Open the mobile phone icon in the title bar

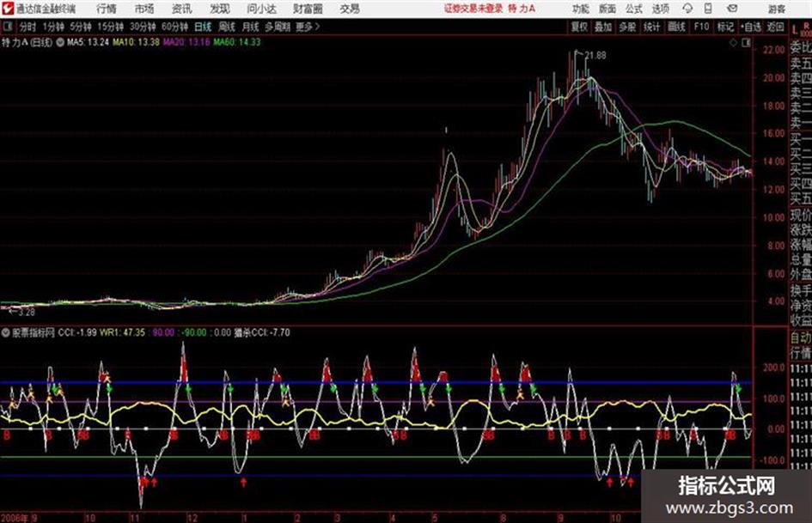(x=708, y=9)
